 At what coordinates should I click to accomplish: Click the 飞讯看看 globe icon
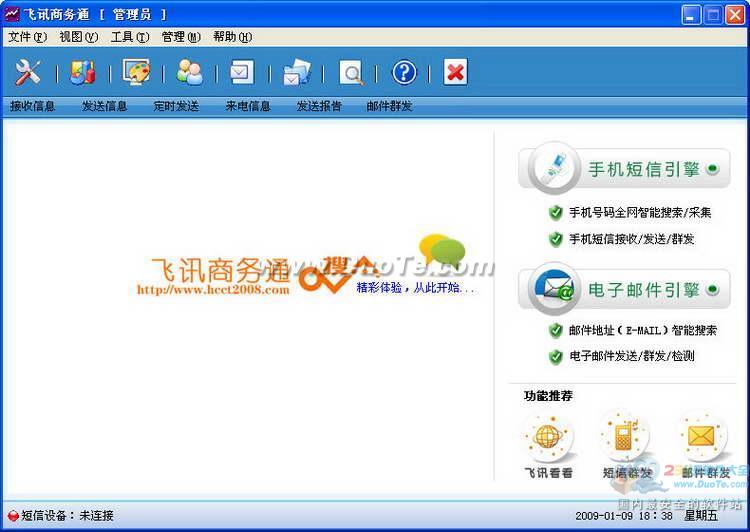pos(548,437)
